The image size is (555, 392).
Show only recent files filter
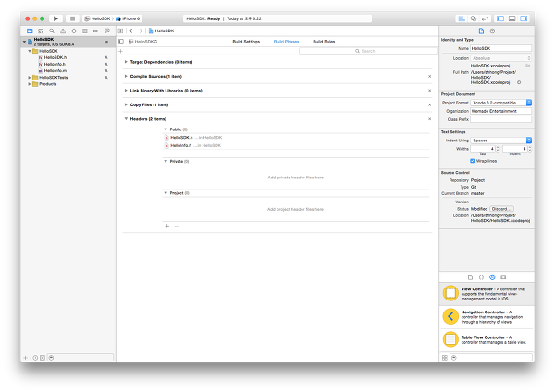click(35, 358)
